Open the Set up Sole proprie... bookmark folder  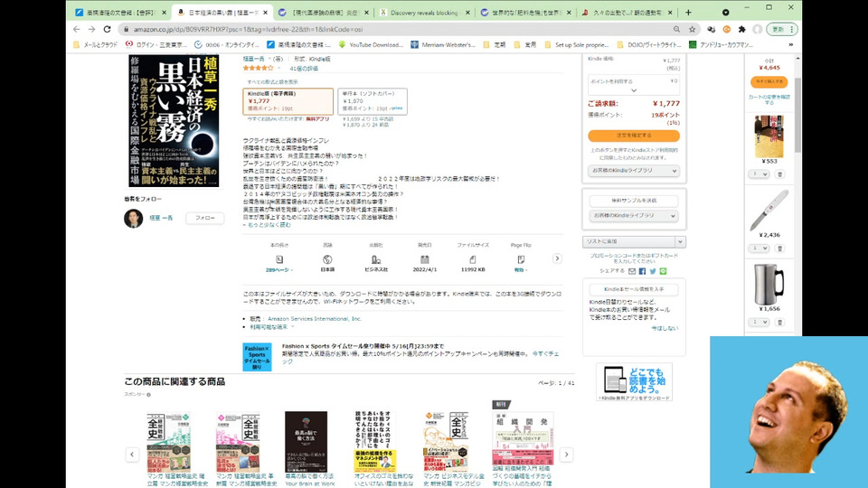pyautogui.click(x=576, y=45)
